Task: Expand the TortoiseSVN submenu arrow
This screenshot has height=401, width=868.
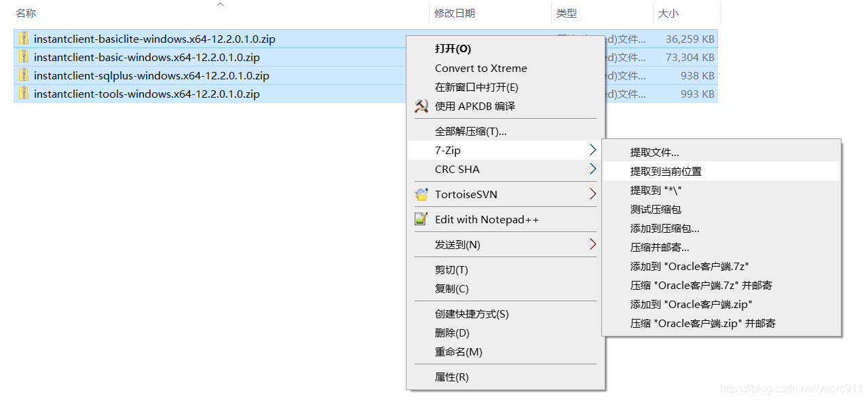Action: 592,195
